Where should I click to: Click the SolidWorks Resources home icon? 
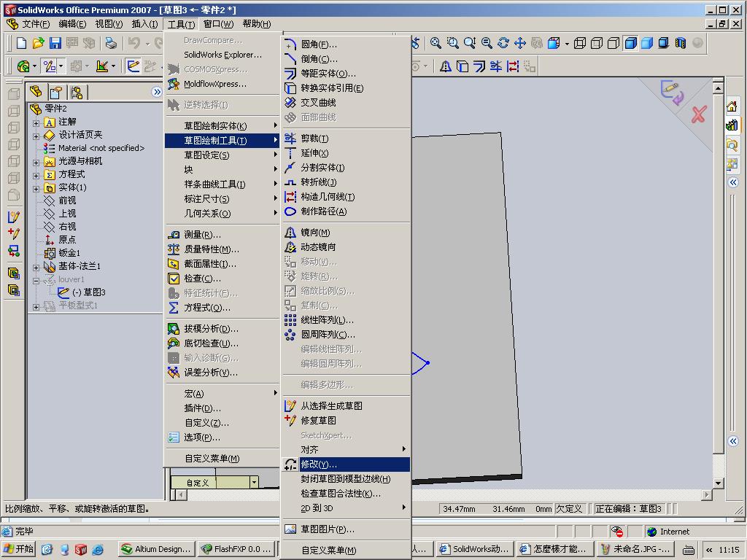(x=732, y=106)
